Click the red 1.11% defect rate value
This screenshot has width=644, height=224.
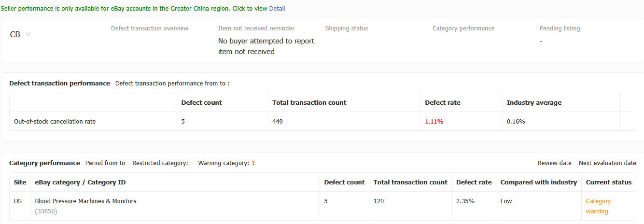(x=434, y=122)
